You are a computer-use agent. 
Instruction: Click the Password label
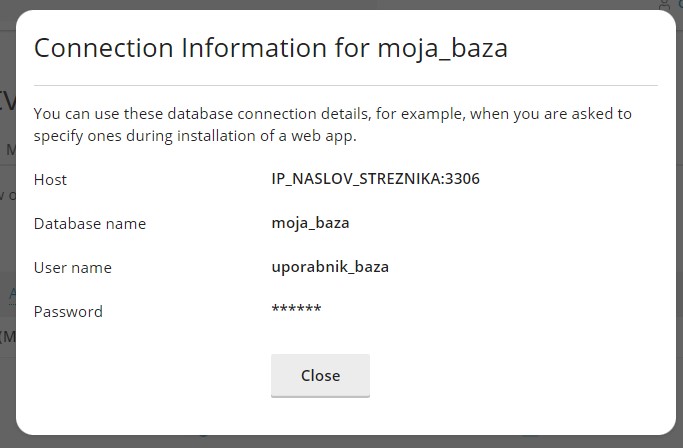pyautogui.click(x=68, y=312)
